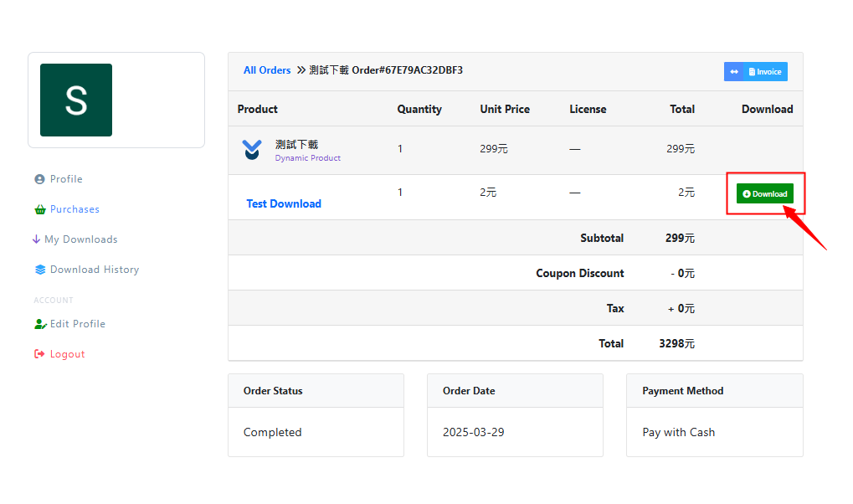Click the Download History layers icon
Screen dimensions: 853x504
[x=39, y=270]
